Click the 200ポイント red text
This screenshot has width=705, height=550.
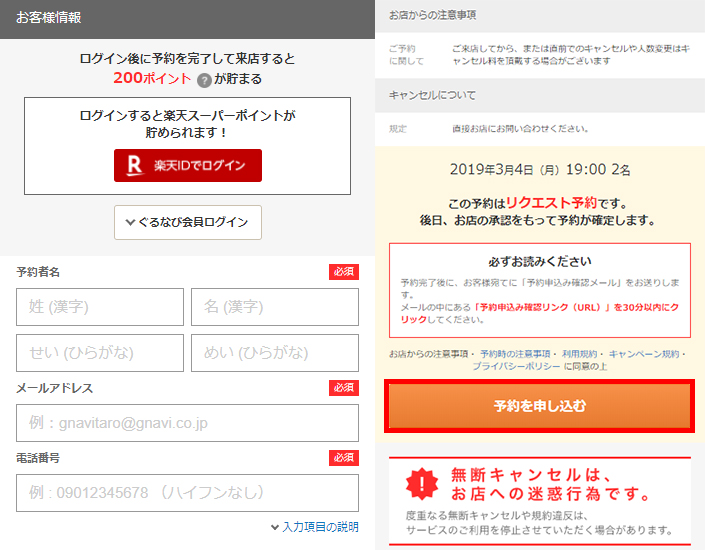(152, 78)
